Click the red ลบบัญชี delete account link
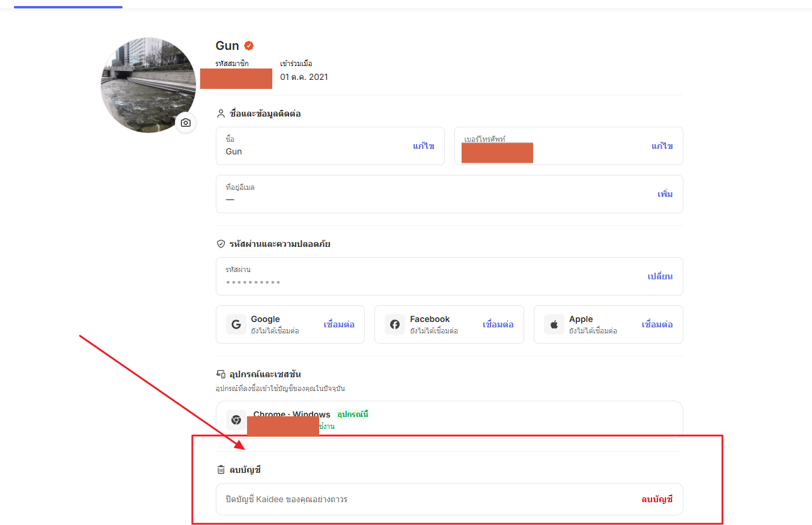812x525 pixels. [x=657, y=499]
